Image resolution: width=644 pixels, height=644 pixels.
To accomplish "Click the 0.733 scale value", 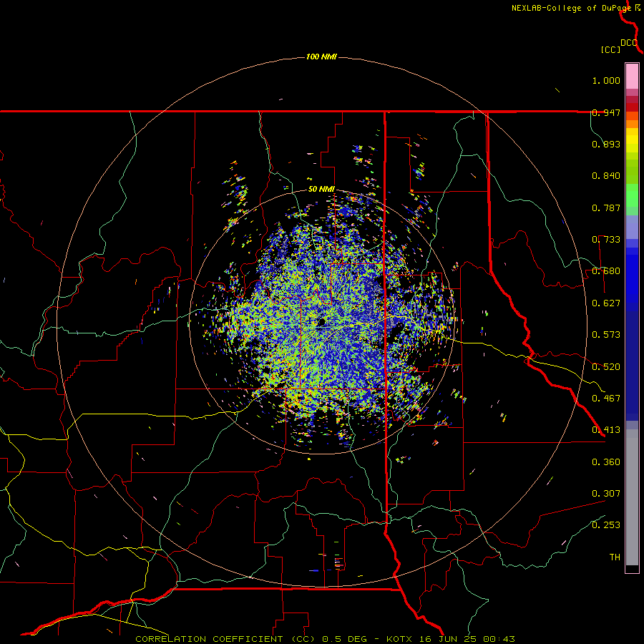I will point(606,240).
